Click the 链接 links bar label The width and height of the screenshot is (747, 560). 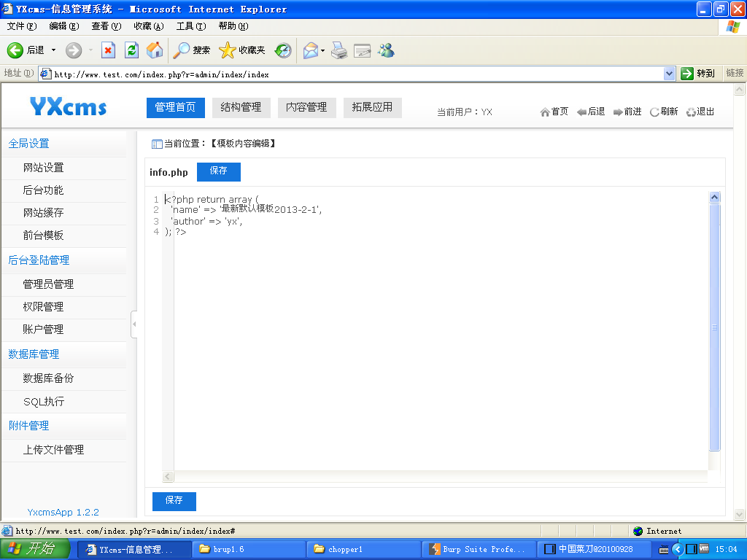pos(735,74)
